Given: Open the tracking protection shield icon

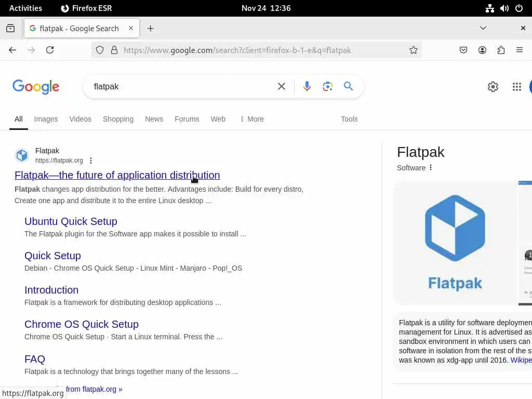Looking at the screenshot, I should pos(99,50).
